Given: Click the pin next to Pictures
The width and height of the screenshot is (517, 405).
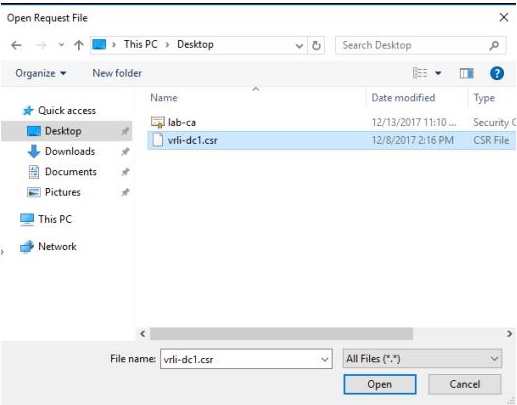Looking at the screenshot, I should pyautogui.click(x=125, y=193).
